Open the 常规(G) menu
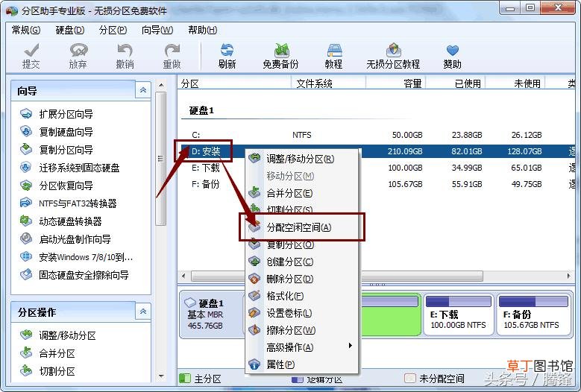Screen dimensions: 581x392 click(x=25, y=30)
